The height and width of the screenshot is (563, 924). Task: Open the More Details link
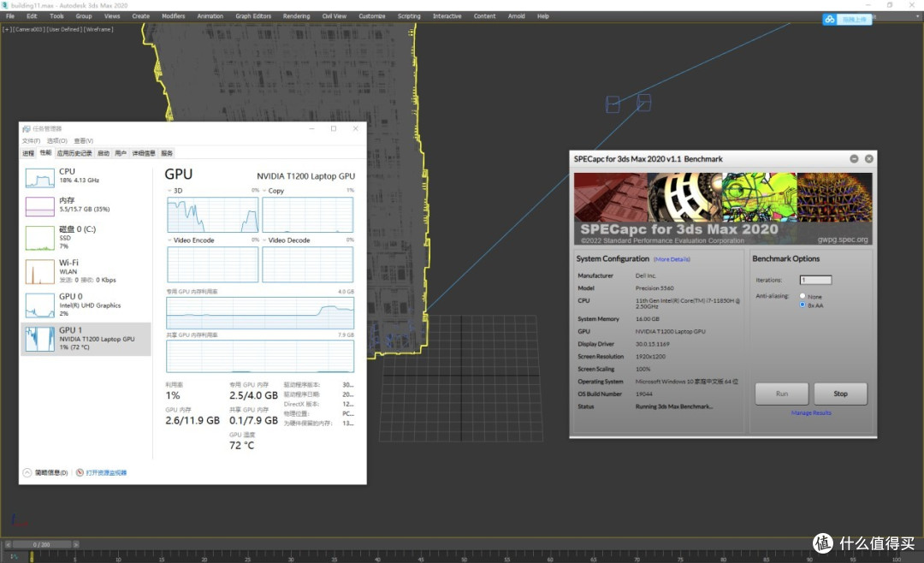672,259
